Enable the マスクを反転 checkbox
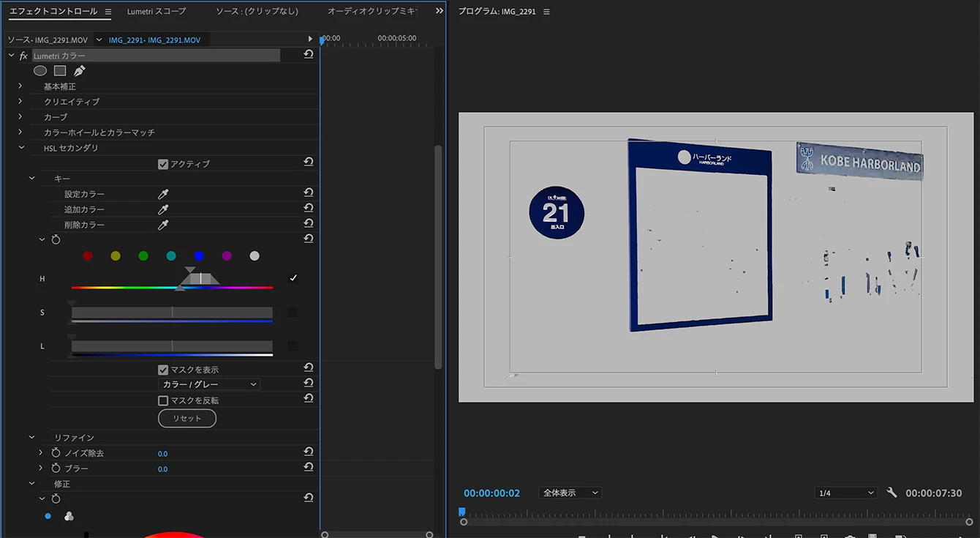Image resolution: width=980 pixels, height=538 pixels. point(163,400)
